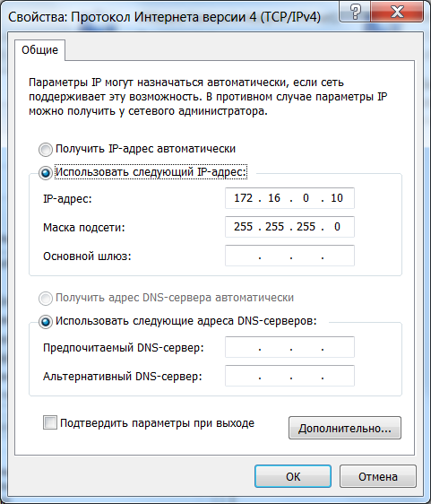Image resolution: width=431 pixels, height=504 pixels.
Task: Click the Альтернативный DNS-сервер label
Action: tap(123, 377)
